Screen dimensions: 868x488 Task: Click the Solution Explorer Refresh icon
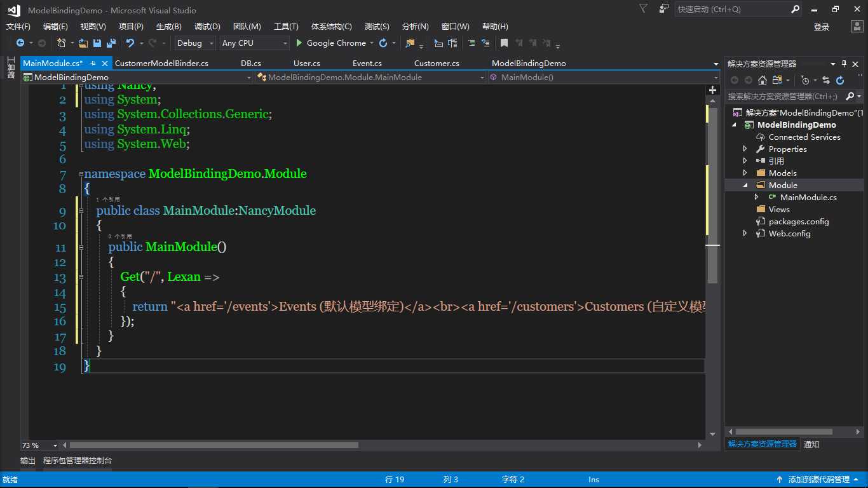[840, 80]
